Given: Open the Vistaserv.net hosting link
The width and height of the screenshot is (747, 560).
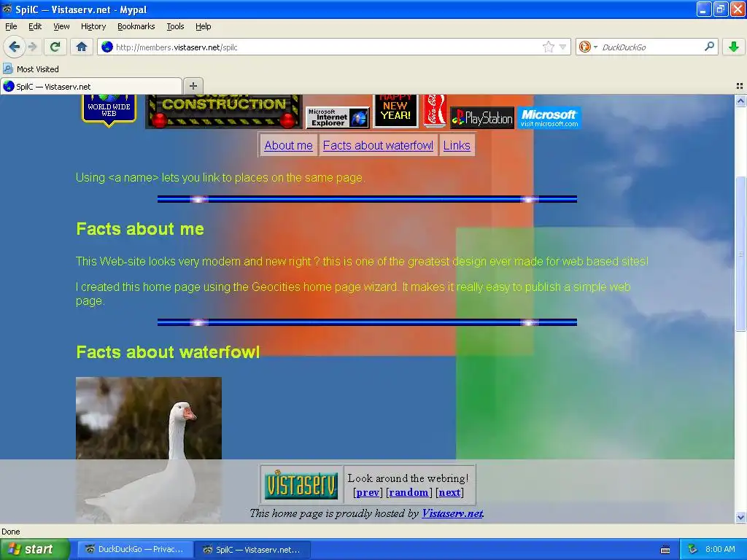Looking at the screenshot, I should coord(452,513).
